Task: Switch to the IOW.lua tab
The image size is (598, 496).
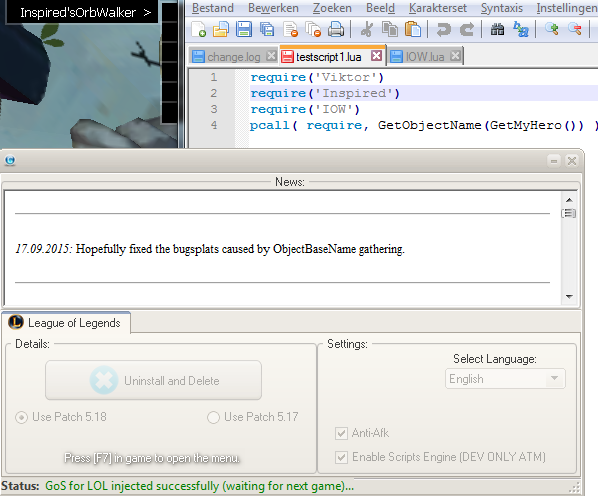Action: [425, 57]
